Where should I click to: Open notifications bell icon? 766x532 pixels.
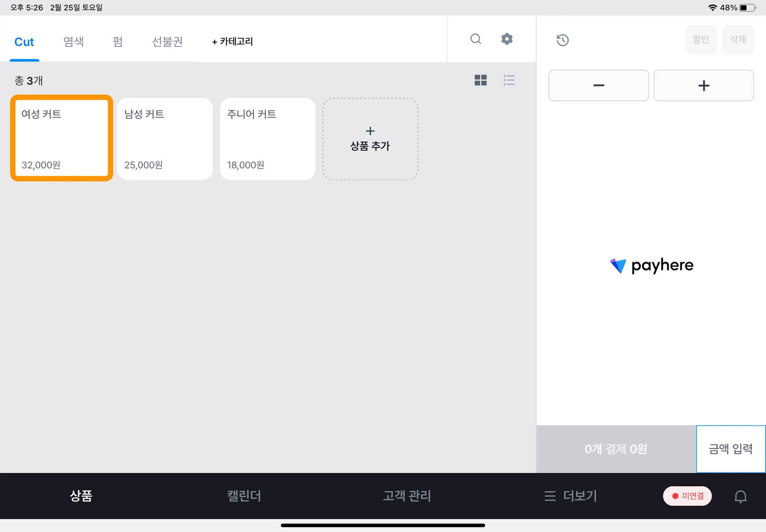[740, 496]
